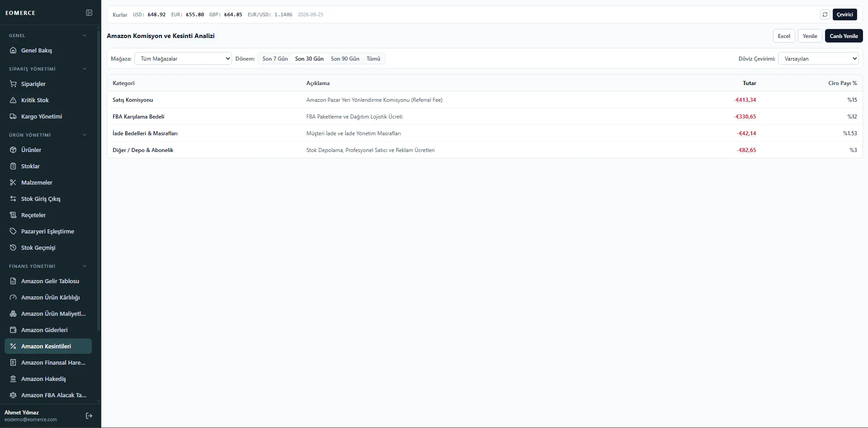Open the Çevirici converter button
This screenshot has height=428, width=868.
pyautogui.click(x=844, y=14)
